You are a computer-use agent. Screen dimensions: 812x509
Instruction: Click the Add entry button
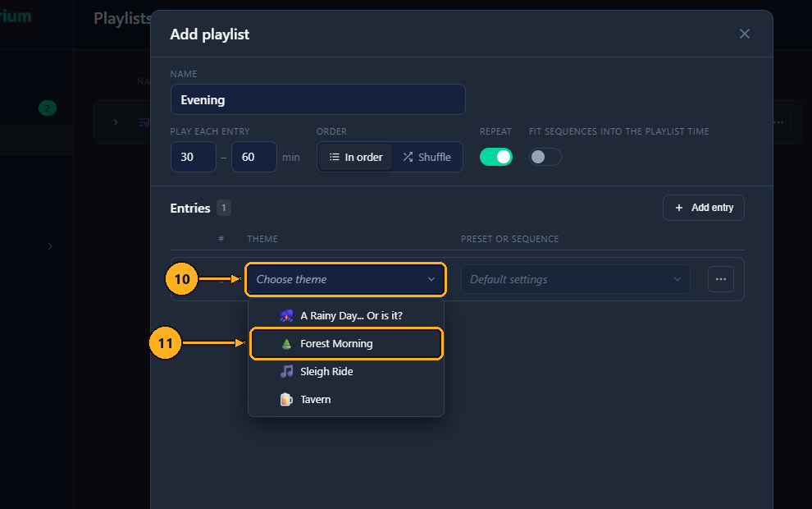(x=703, y=208)
